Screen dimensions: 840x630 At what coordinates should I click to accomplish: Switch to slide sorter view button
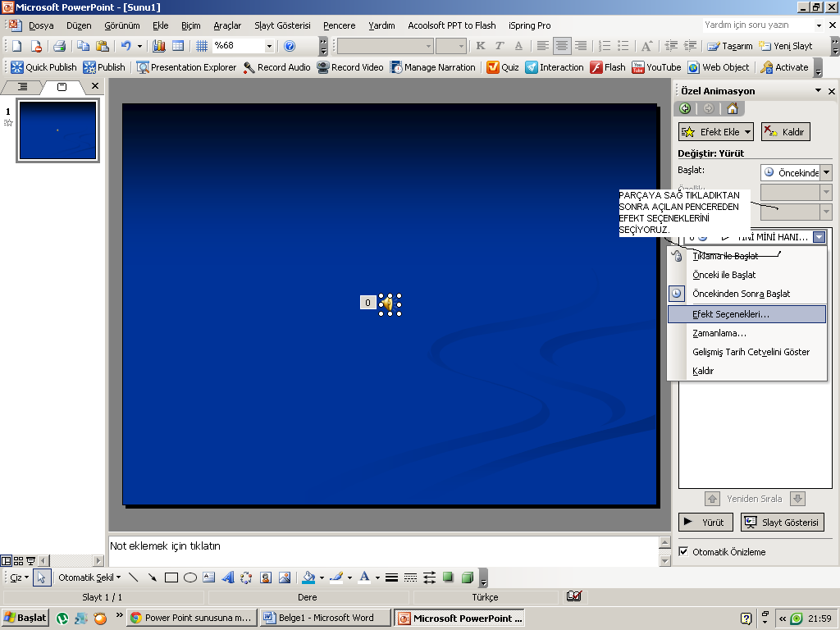pyautogui.click(x=18, y=561)
